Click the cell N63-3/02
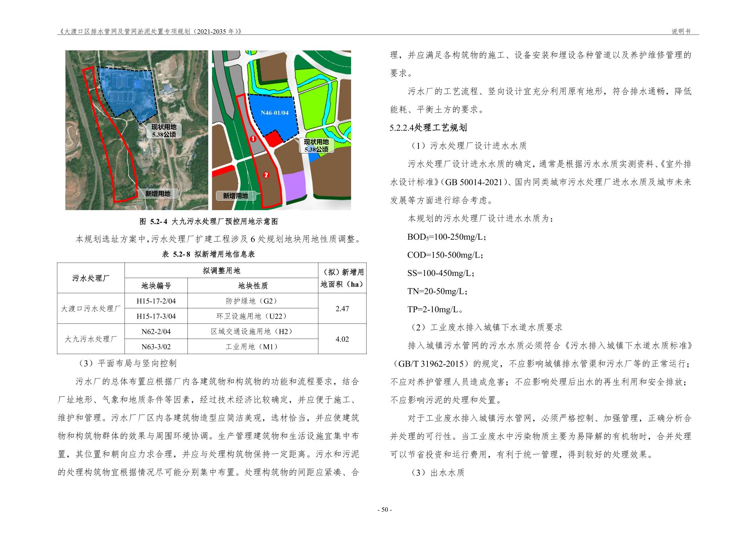Image resolution: width=756 pixels, height=535 pixels. [x=156, y=347]
